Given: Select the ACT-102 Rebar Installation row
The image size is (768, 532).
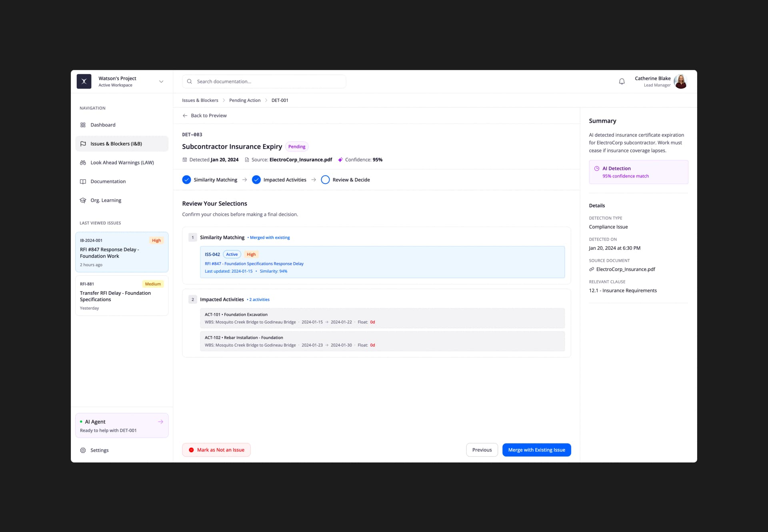Looking at the screenshot, I should point(382,341).
